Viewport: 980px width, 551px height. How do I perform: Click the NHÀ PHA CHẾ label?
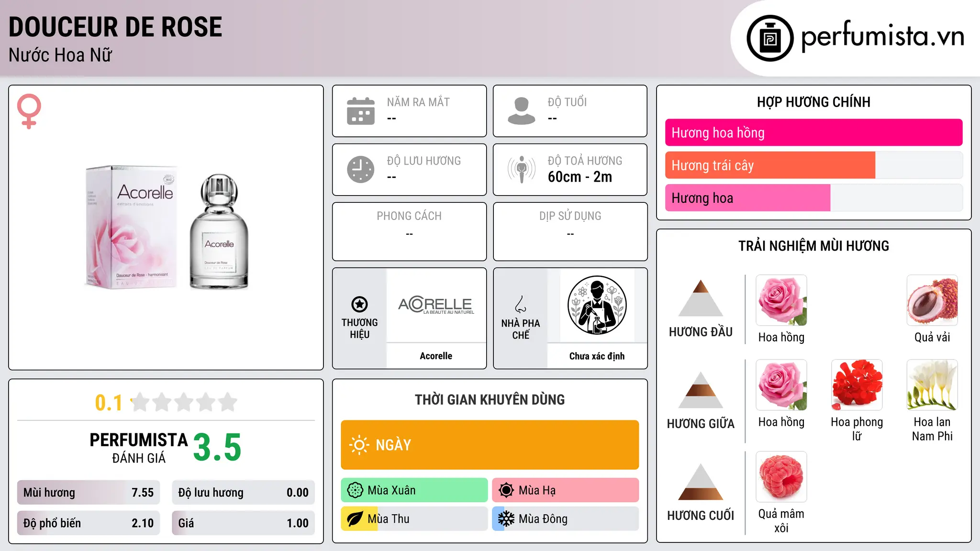pos(521,329)
